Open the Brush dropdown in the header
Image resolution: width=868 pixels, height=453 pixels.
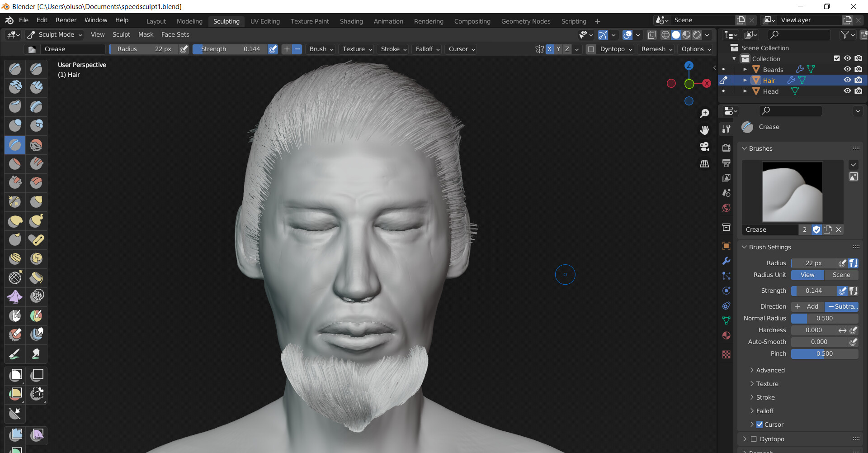point(320,49)
